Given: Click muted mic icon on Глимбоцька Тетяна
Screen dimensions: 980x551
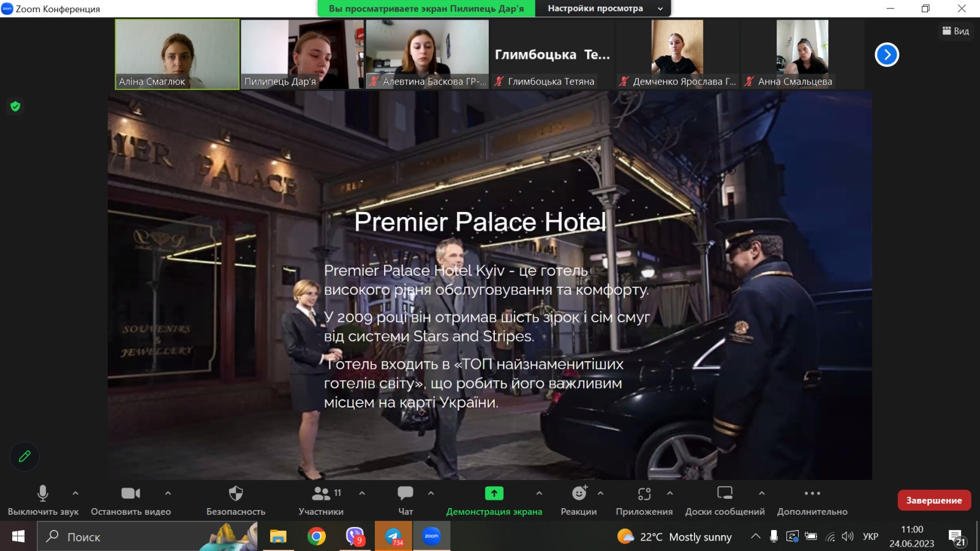Looking at the screenshot, I should point(499,81).
